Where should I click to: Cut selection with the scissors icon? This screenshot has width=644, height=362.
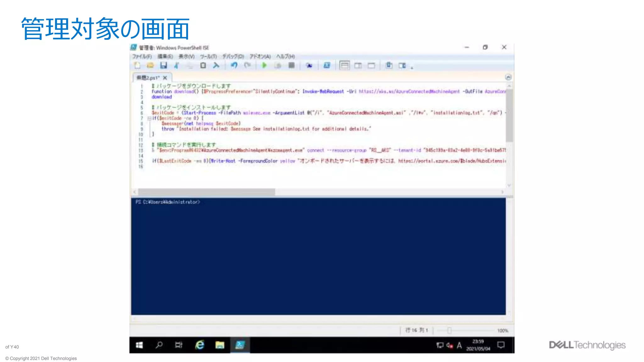point(177,65)
